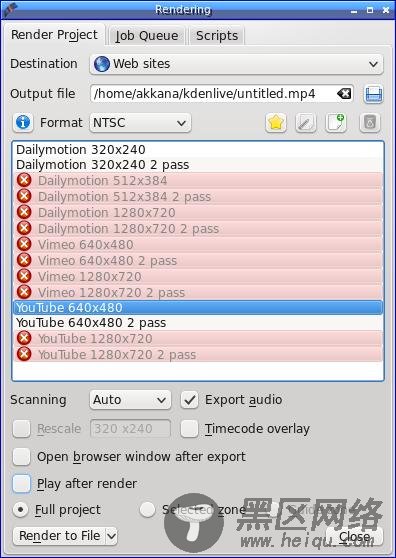Switch to the Job Queue tab

pyautogui.click(x=146, y=36)
